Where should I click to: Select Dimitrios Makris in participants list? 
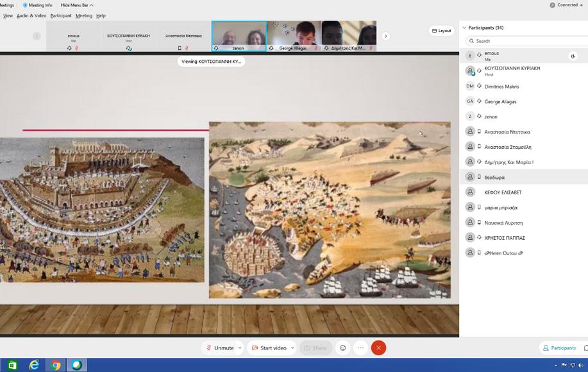(523, 86)
